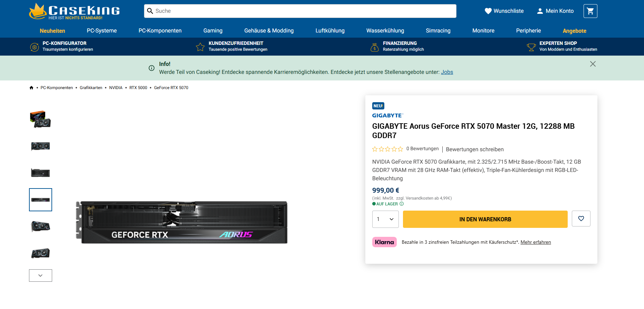
Task: Click the Mein Konto user icon
Action: 540,11
